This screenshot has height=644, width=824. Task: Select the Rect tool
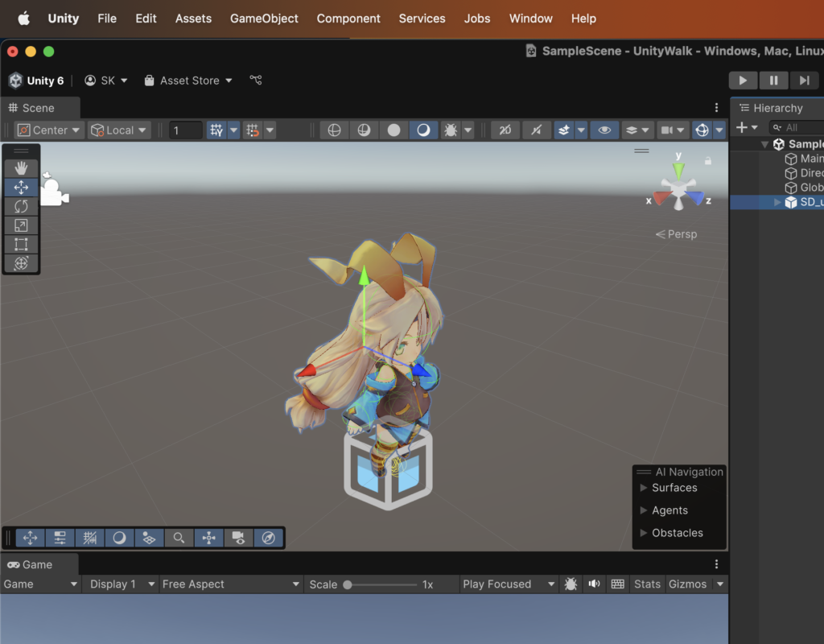pyautogui.click(x=21, y=245)
